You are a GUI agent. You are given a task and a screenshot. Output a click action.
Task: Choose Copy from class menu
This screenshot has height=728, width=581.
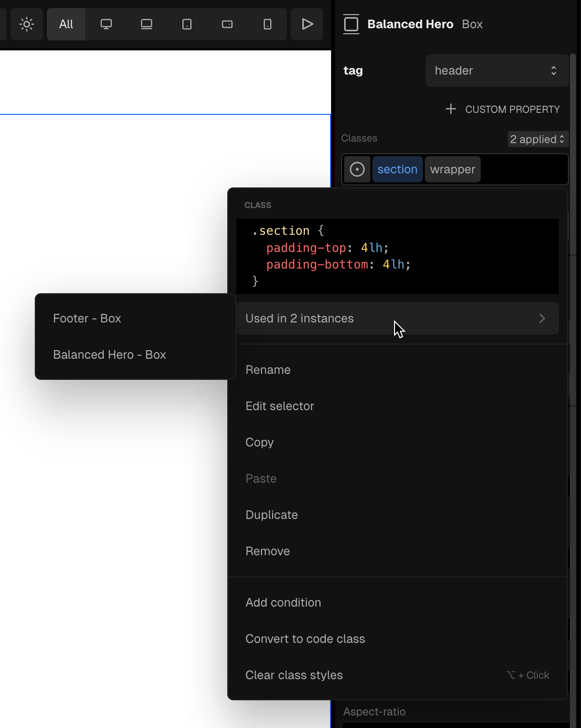click(398, 442)
